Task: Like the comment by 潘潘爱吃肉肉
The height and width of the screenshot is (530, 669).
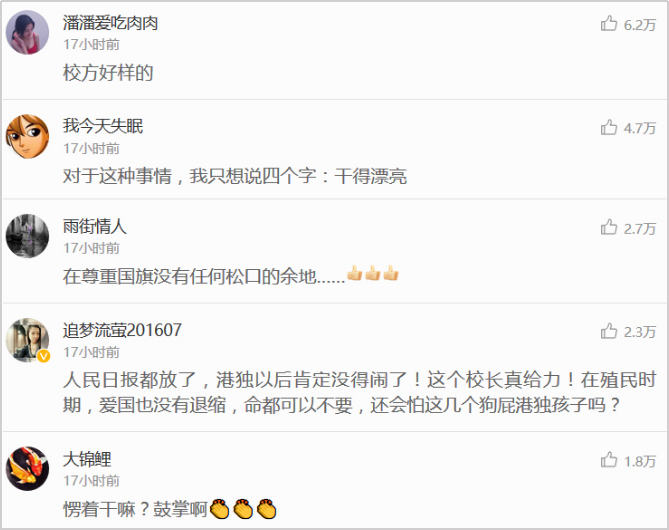Action: [x=609, y=24]
